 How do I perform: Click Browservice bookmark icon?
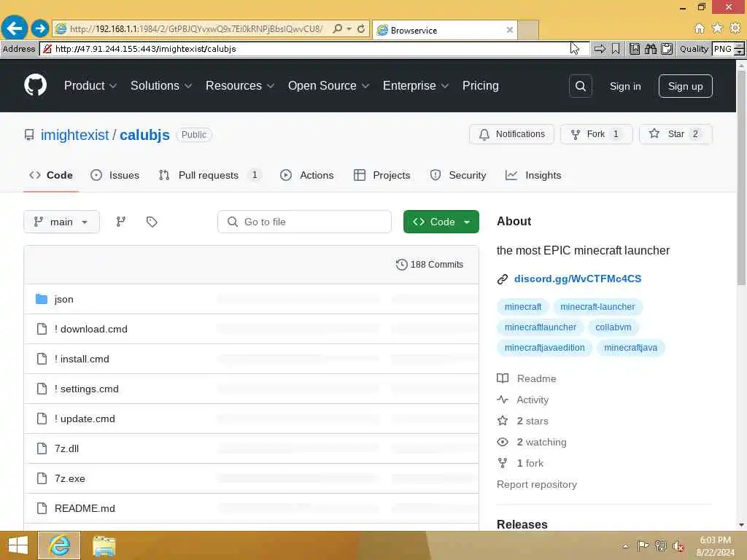click(616, 49)
